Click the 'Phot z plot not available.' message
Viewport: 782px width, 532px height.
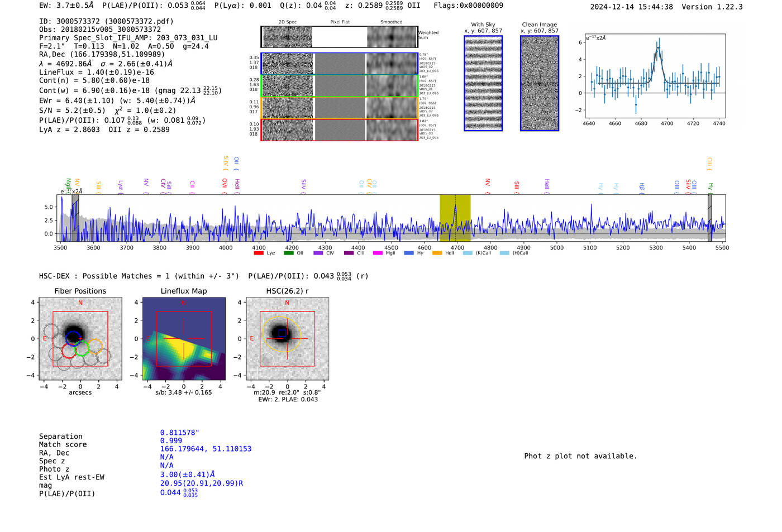pyautogui.click(x=580, y=456)
